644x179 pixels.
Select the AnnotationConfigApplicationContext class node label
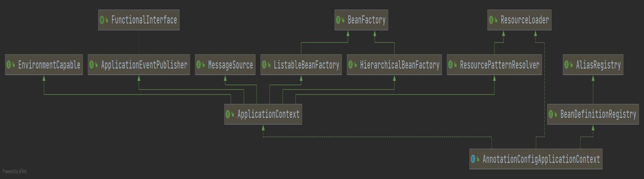coord(541,160)
